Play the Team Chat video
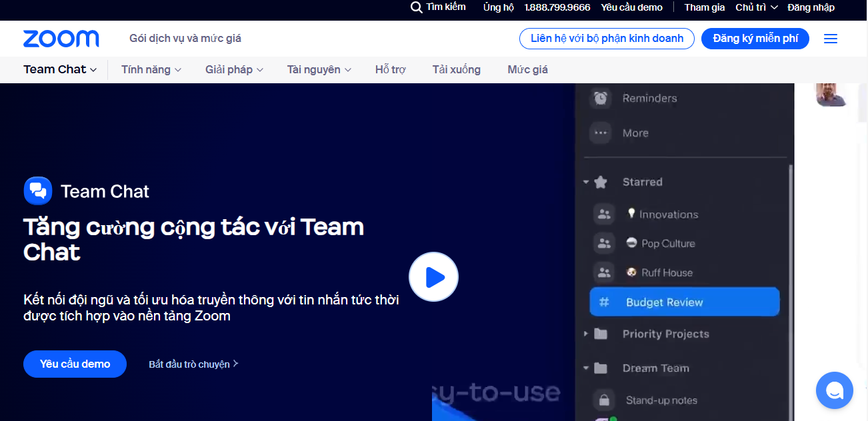 (x=433, y=277)
